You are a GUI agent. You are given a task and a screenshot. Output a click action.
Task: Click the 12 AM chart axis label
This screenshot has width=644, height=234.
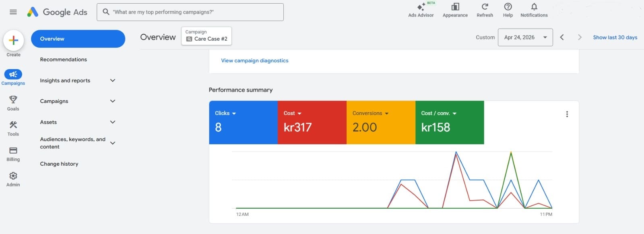(x=242, y=214)
